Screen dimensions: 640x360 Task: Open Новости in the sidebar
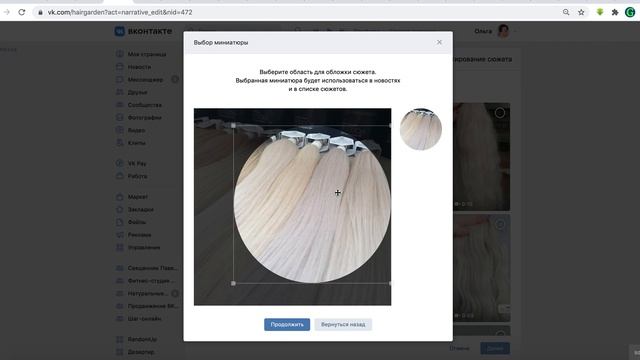139,67
